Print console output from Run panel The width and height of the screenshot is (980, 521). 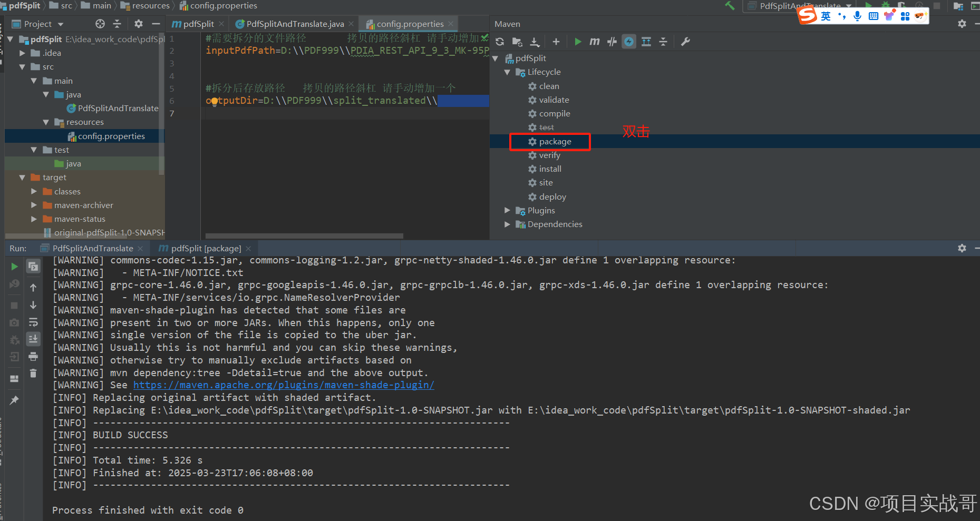point(33,357)
